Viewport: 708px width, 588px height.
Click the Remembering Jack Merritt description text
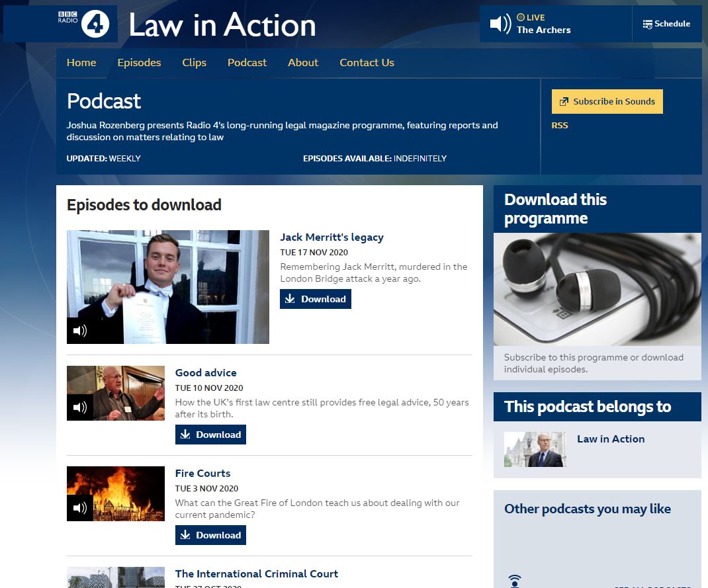373,273
